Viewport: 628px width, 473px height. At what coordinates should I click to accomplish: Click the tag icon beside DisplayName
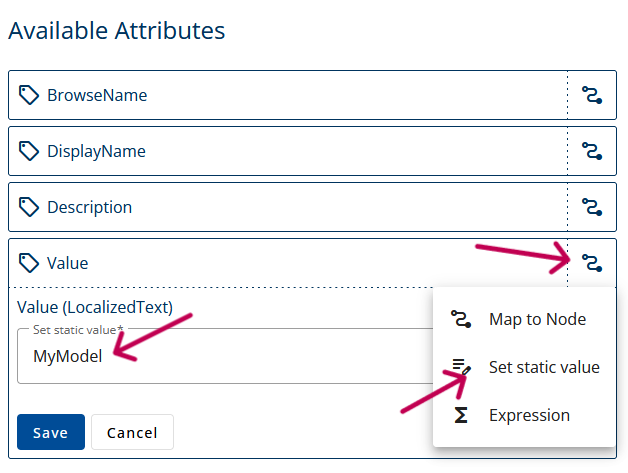tap(29, 151)
